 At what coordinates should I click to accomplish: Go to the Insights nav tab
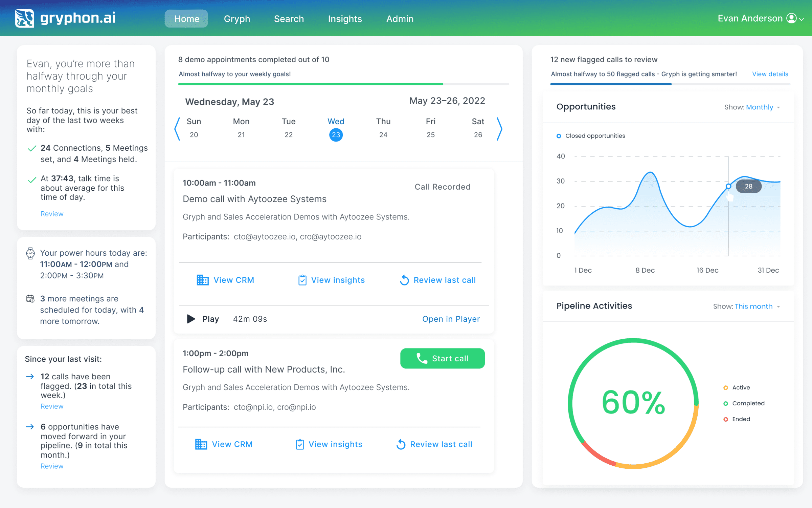345,19
